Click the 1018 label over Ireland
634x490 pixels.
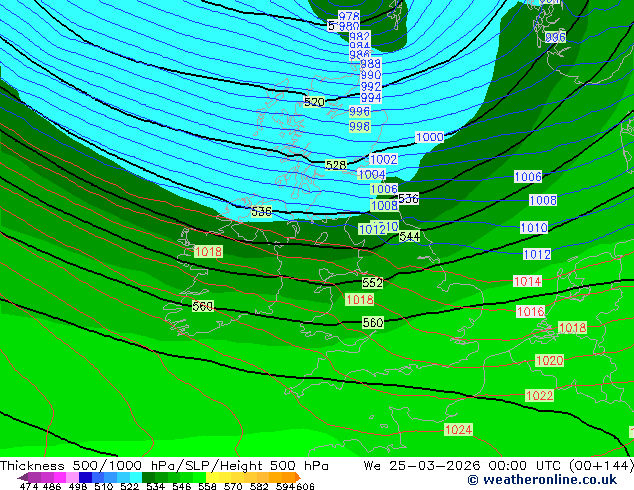[208, 251]
